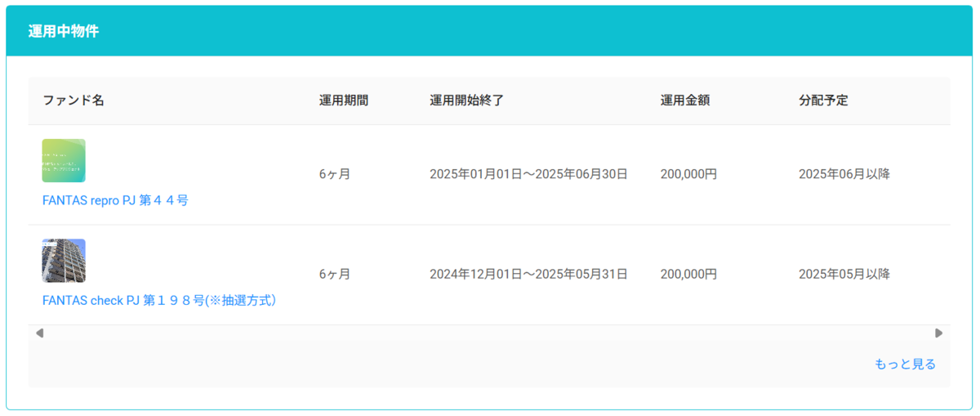Click the 6ヶ月 cell in the check PJ row
The width and height of the screenshot is (980, 416).
pyautogui.click(x=335, y=274)
